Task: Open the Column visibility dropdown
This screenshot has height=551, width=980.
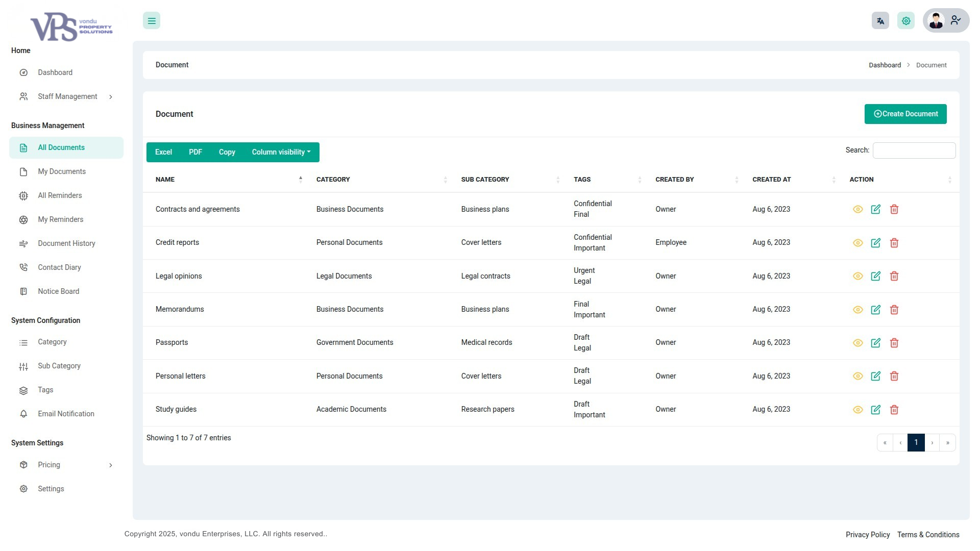Action: click(281, 152)
